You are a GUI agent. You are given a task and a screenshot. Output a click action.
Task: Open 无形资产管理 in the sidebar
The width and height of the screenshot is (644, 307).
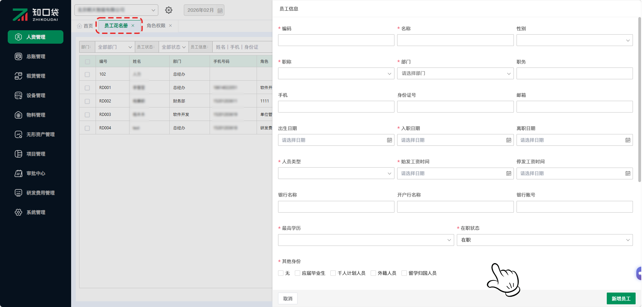point(36,134)
